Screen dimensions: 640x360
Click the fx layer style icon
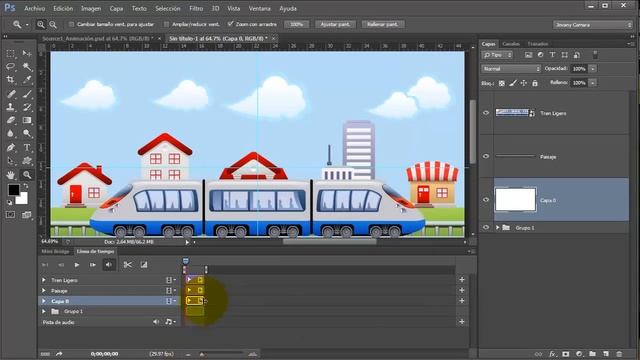pyautogui.click(x=552, y=354)
